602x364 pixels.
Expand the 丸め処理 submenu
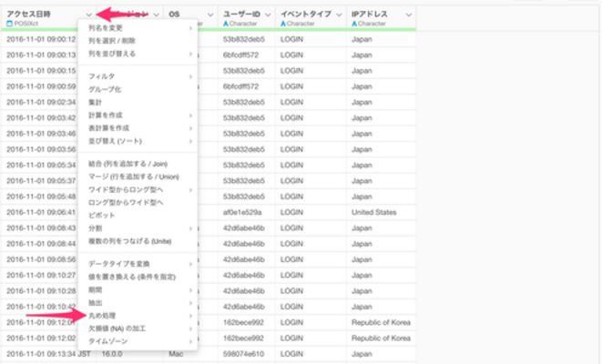pos(103,315)
